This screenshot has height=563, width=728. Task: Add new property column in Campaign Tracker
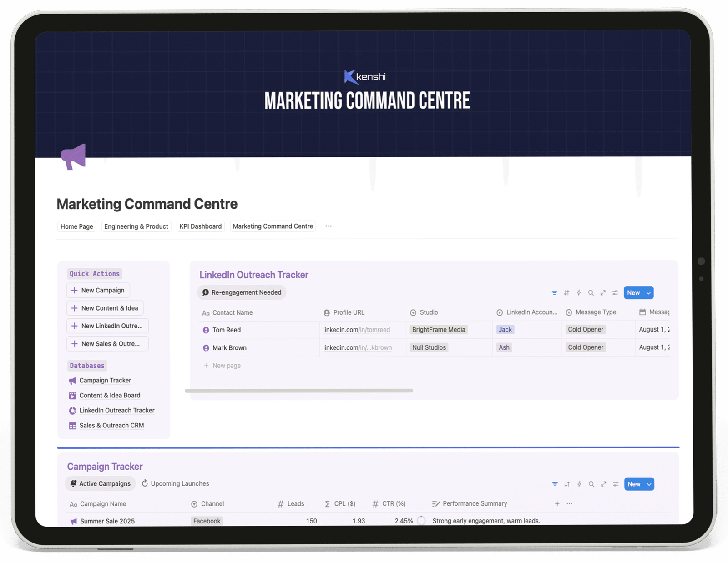pos(557,504)
